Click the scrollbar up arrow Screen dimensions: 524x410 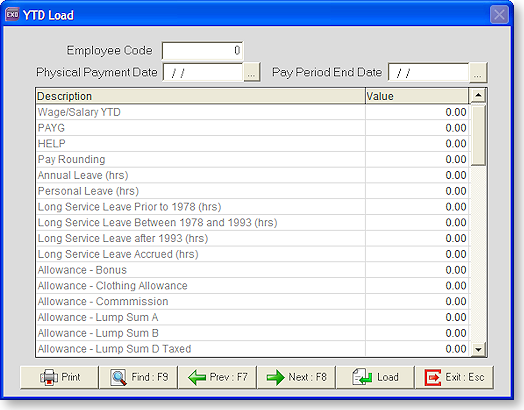click(x=478, y=96)
